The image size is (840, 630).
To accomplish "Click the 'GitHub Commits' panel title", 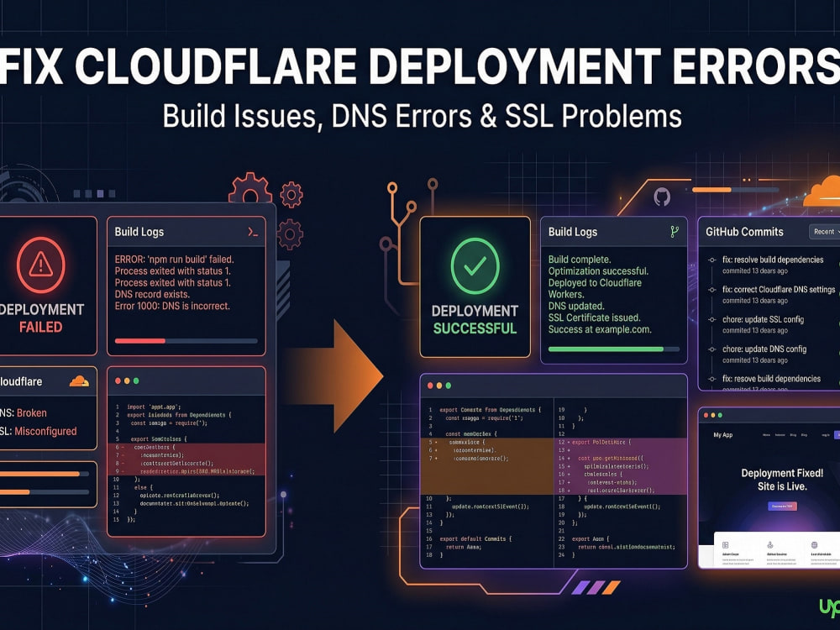I will 744,232.
